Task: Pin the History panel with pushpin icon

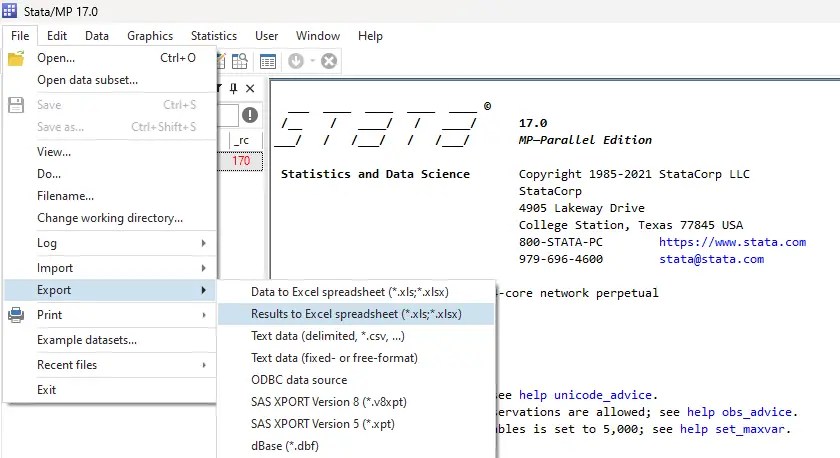Action: pos(234,88)
